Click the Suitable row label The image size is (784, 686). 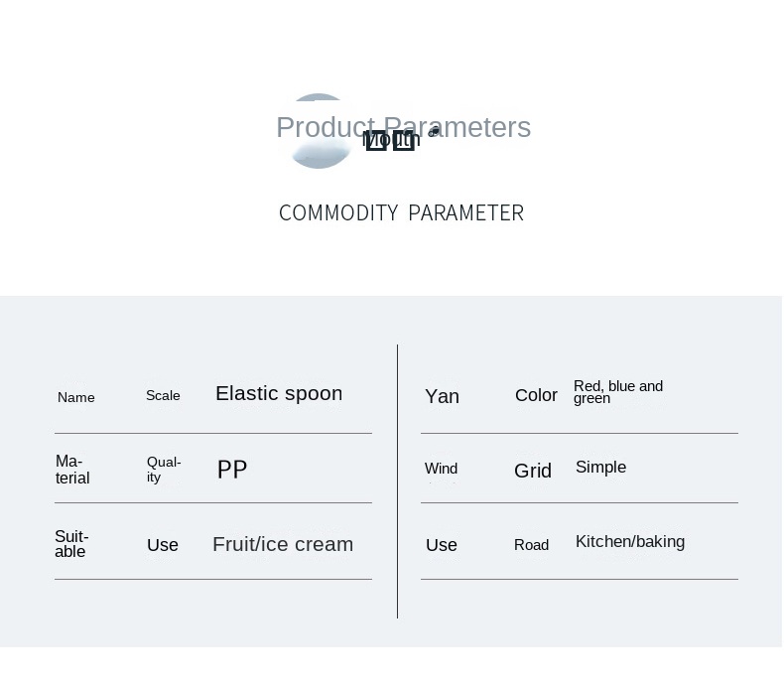[71, 544]
